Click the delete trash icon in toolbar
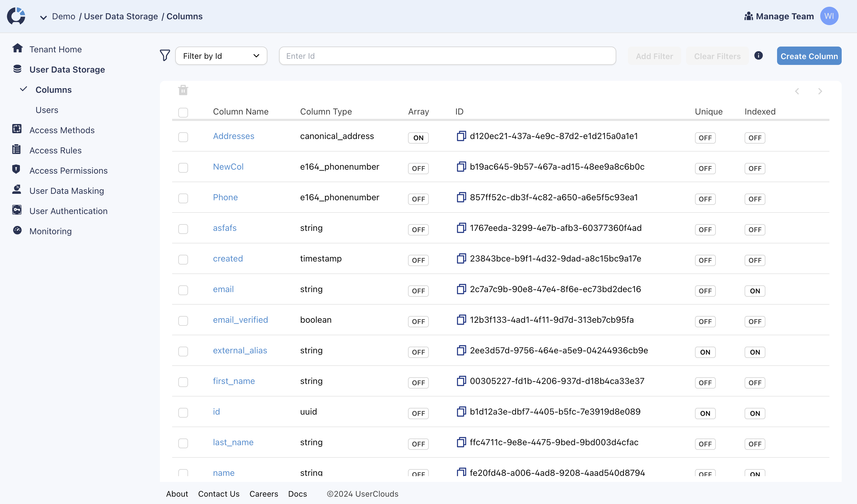This screenshot has width=857, height=504. point(183,90)
